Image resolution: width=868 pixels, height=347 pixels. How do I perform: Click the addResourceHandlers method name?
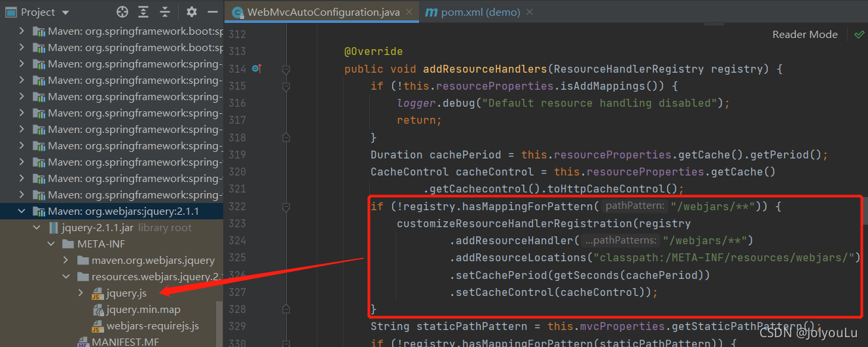point(485,69)
